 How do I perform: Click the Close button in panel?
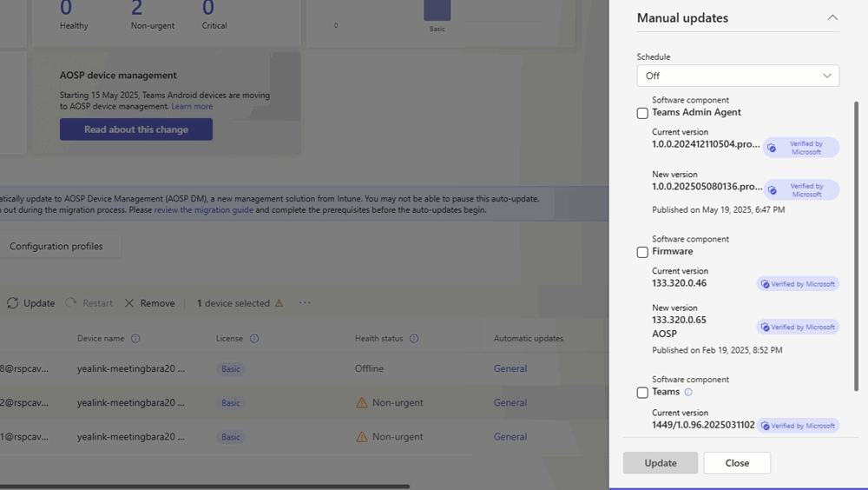click(737, 463)
